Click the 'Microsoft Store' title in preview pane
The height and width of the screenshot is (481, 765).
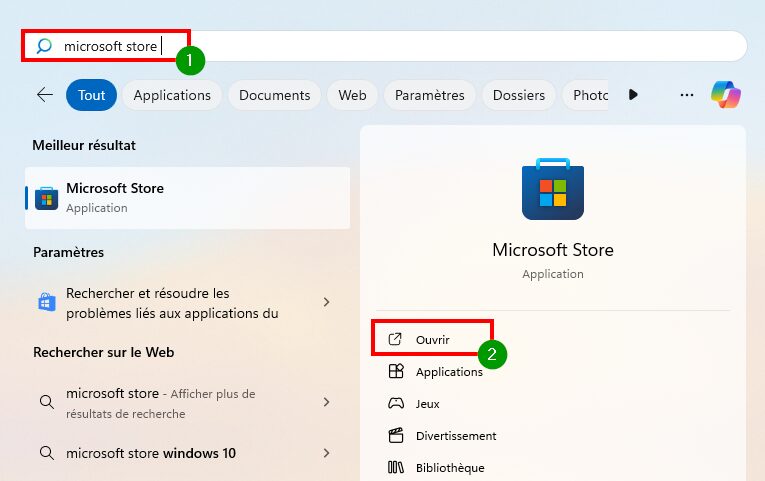553,250
